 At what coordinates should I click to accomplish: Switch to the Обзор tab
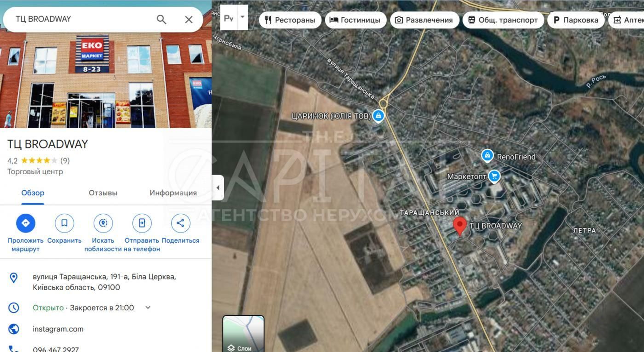click(33, 193)
